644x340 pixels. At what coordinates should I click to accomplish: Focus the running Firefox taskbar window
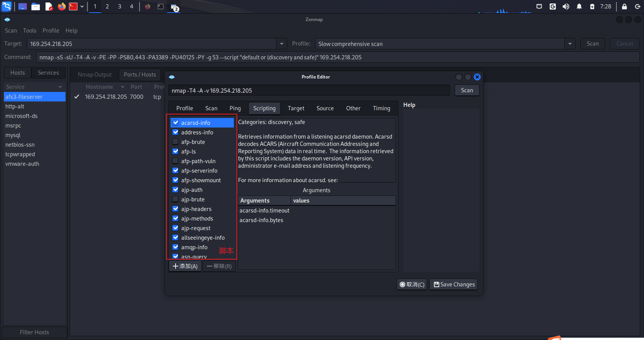coord(148,7)
